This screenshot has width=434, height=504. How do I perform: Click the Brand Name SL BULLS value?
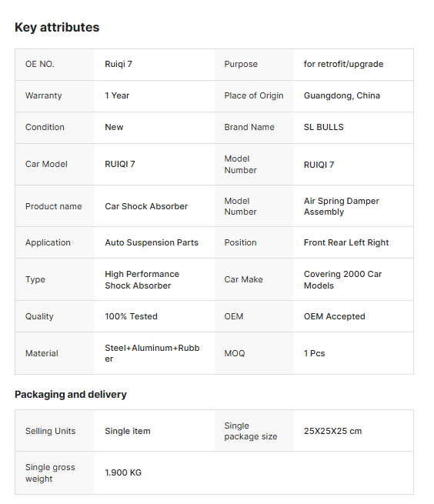[x=323, y=127]
